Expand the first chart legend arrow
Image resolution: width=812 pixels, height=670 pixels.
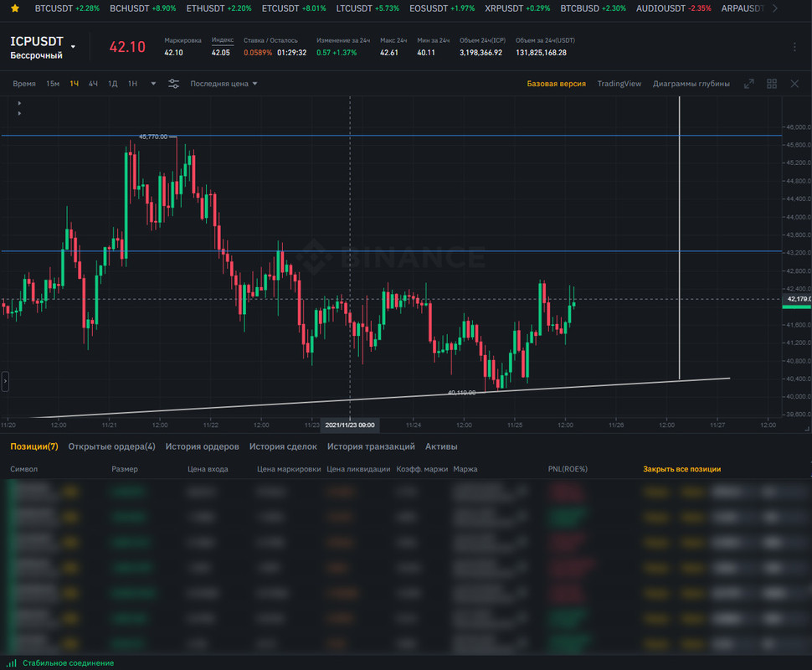(x=20, y=103)
